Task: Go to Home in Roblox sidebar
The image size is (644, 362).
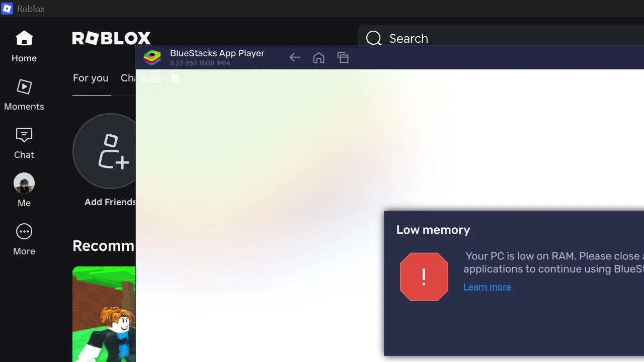Action: [24, 46]
